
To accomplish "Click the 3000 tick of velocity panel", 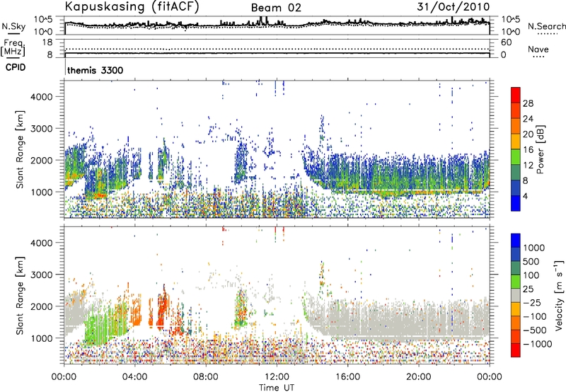I will click(x=41, y=275).
